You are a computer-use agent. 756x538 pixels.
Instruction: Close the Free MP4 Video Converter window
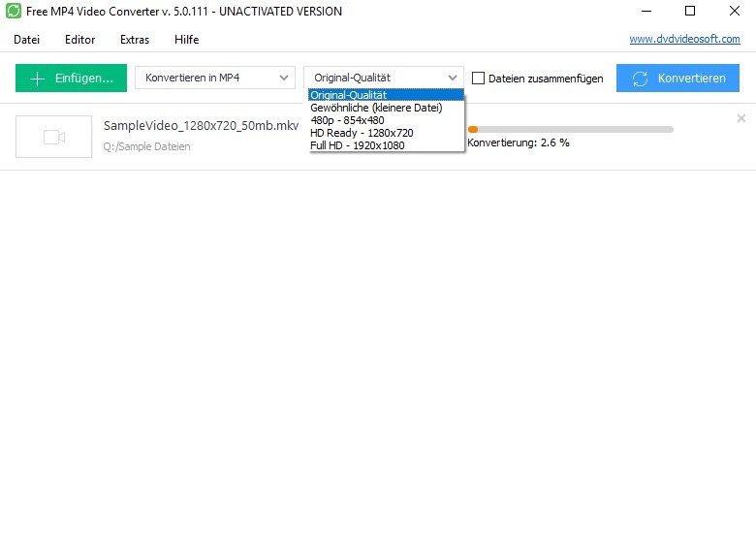tap(735, 11)
